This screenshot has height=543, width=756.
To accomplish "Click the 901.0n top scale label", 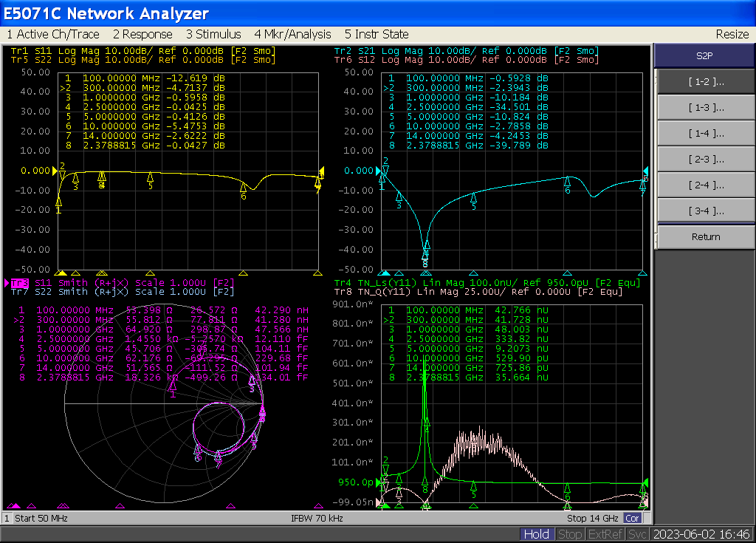I will click(353, 304).
